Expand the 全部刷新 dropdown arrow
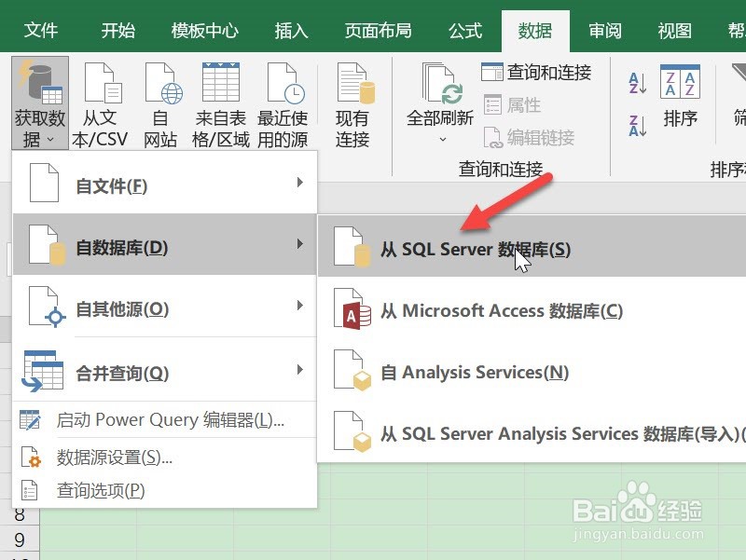Screen dimensions: 746x560 (443, 139)
